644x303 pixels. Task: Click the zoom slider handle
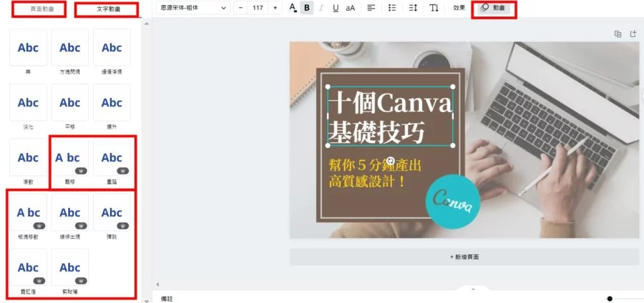pyautogui.click(x=610, y=299)
